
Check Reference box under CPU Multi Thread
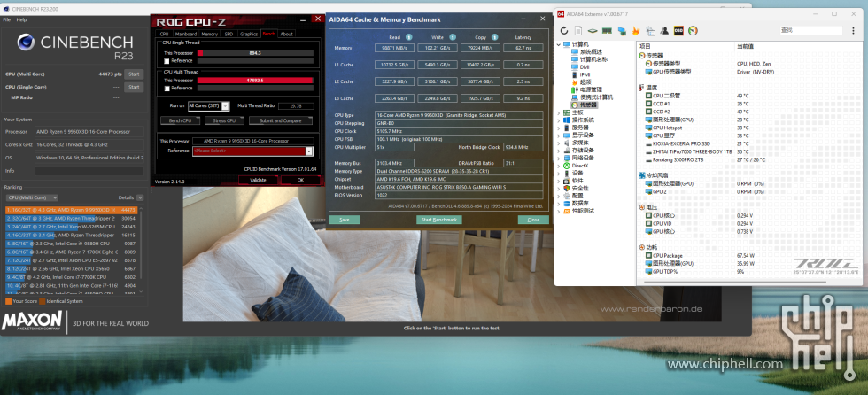click(x=167, y=88)
